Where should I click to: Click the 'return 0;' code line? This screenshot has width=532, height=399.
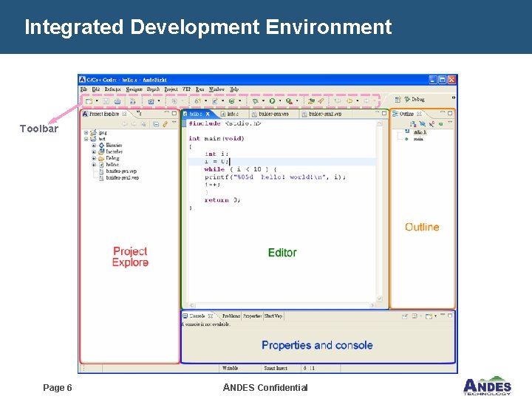[x=222, y=199]
